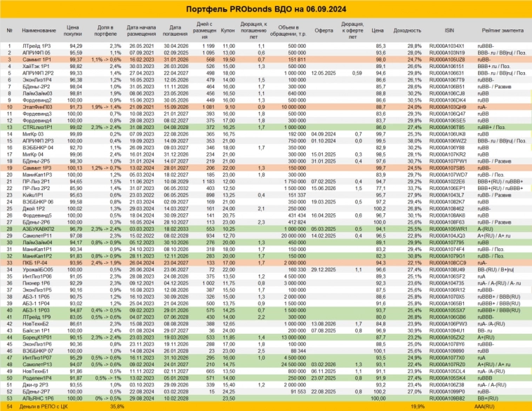Click the highlighted 'Саммит 1Р1' cell
This screenshot has height=411, width=532.
(x=36, y=60)
